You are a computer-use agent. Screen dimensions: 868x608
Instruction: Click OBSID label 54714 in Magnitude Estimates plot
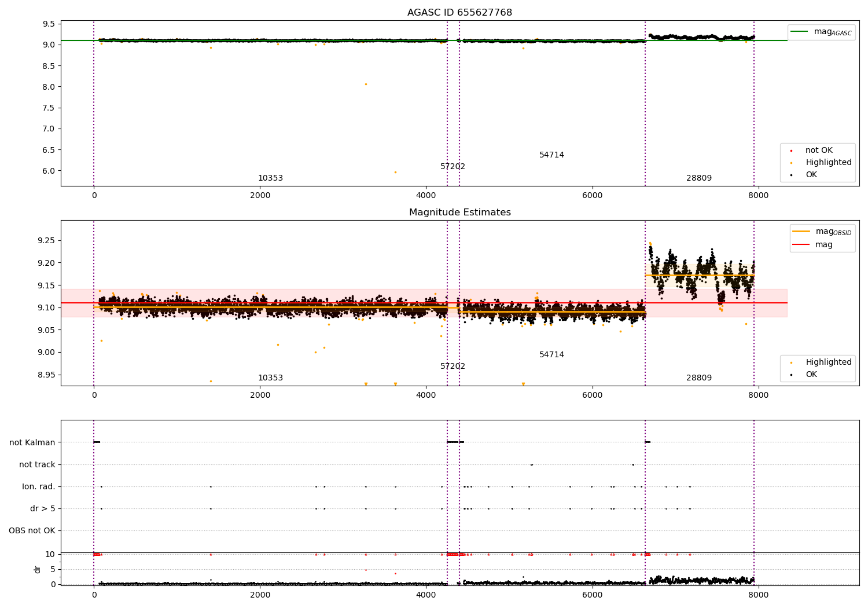(551, 354)
